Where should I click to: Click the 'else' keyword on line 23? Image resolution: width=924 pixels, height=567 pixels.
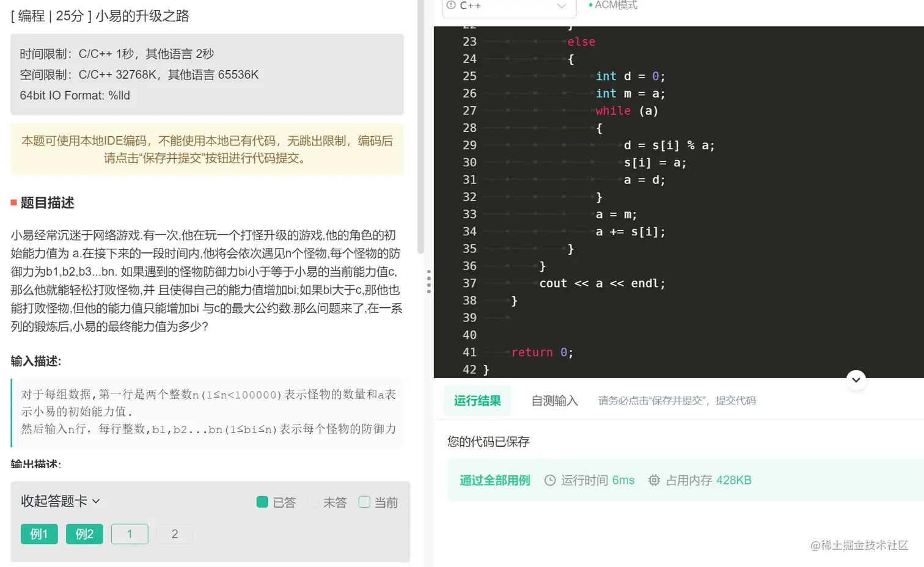tap(581, 42)
